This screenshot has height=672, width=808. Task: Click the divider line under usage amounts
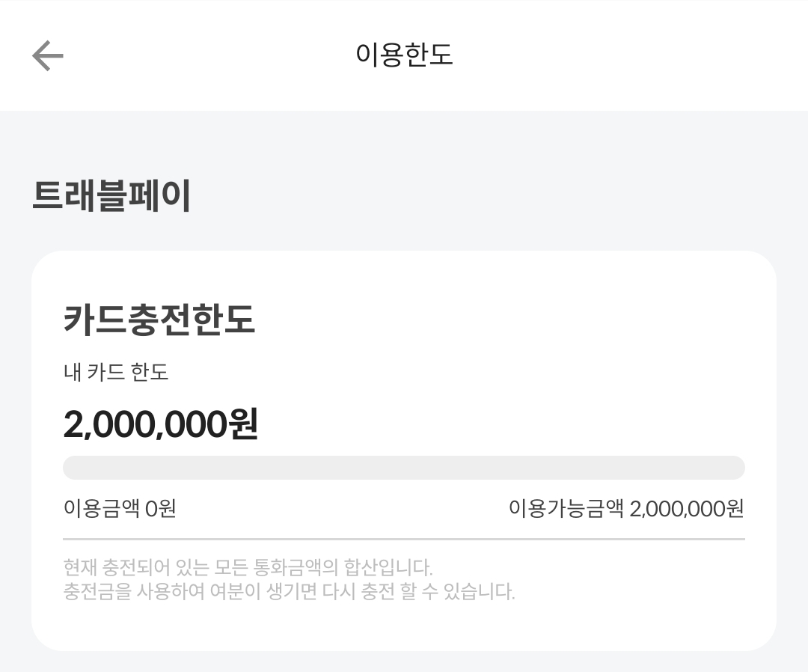point(404,539)
